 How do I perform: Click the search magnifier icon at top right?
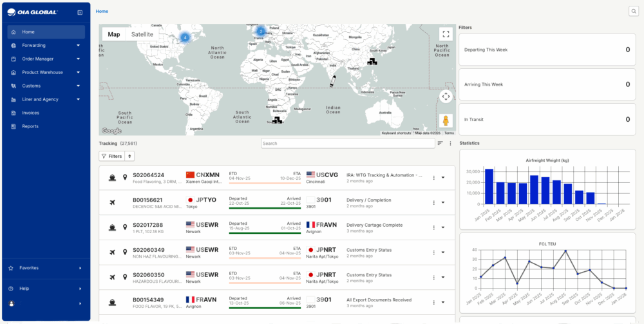[x=634, y=12]
